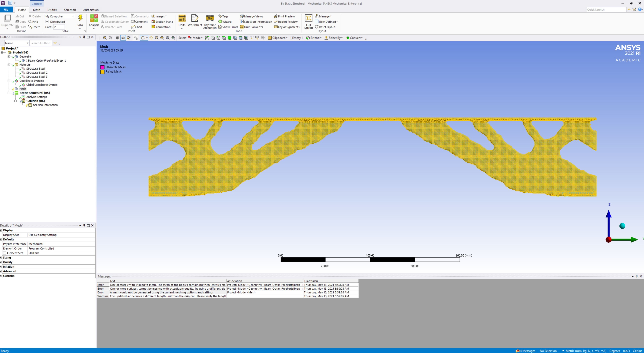Select the Rotate view tool
644x353 pixels.
click(143, 38)
